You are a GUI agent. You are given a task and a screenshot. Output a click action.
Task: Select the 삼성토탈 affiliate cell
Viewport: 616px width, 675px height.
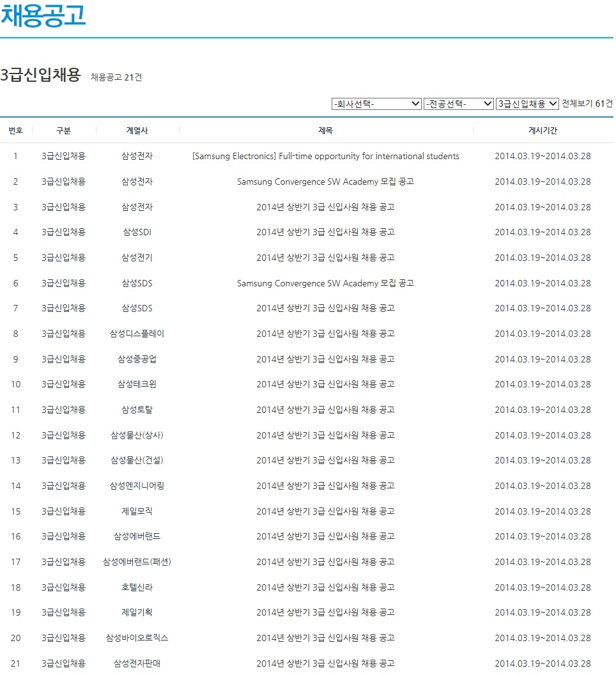137,410
